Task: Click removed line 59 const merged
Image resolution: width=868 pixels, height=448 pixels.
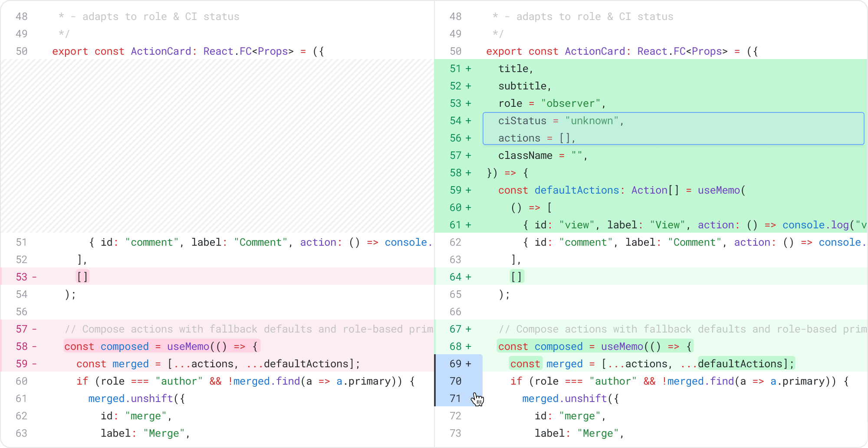Action: pos(217,363)
